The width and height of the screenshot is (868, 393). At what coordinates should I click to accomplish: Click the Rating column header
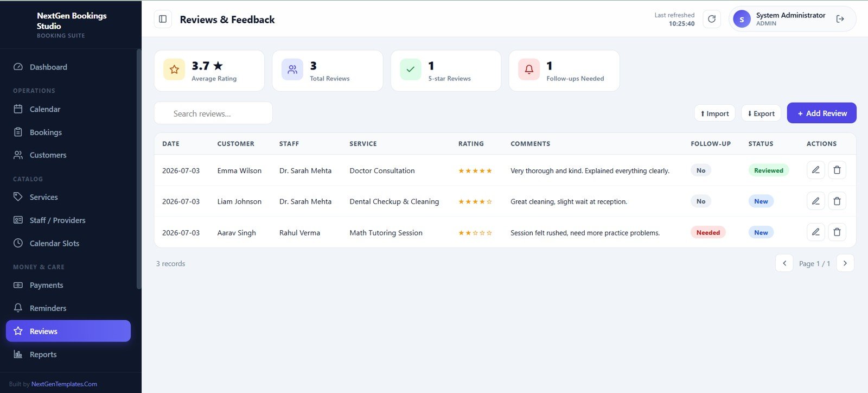(471, 144)
